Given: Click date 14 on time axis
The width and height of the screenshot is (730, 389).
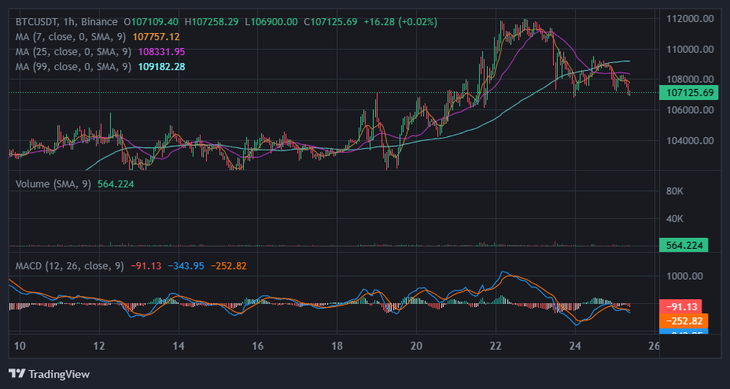Looking at the screenshot, I should (x=178, y=346).
